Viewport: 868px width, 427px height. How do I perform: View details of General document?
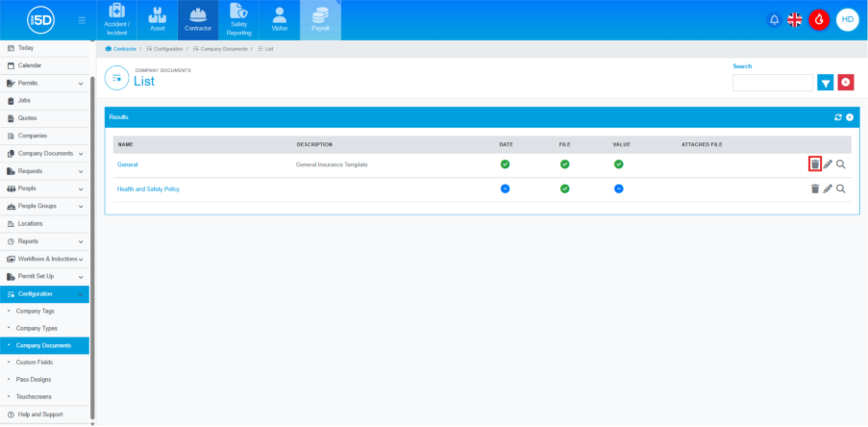(x=841, y=164)
